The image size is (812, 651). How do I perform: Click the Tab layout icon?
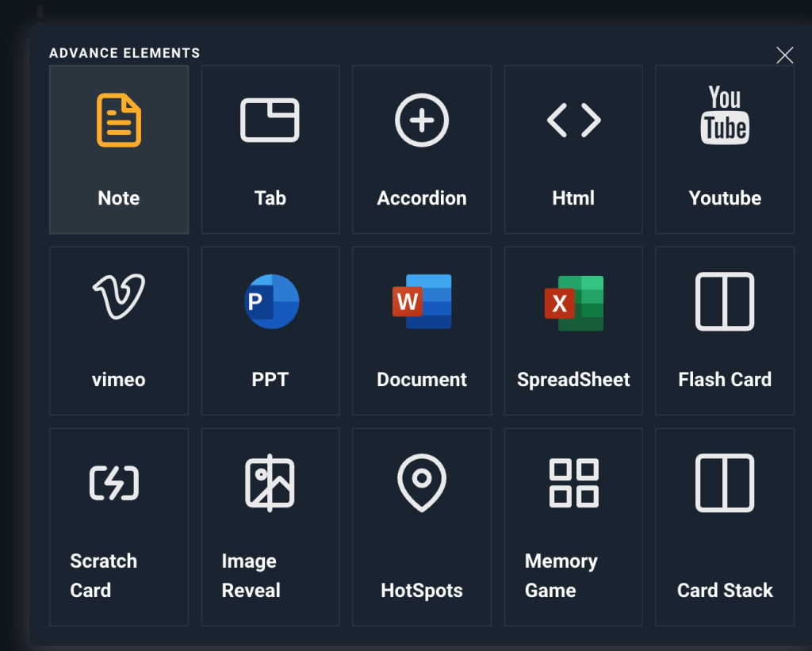[x=270, y=121]
